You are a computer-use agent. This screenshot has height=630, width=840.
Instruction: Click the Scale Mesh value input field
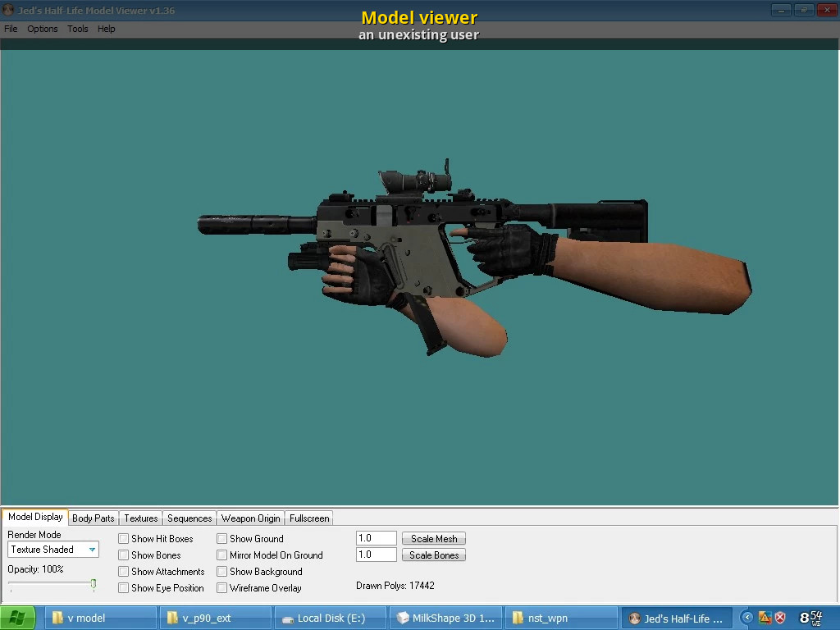point(376,539)
